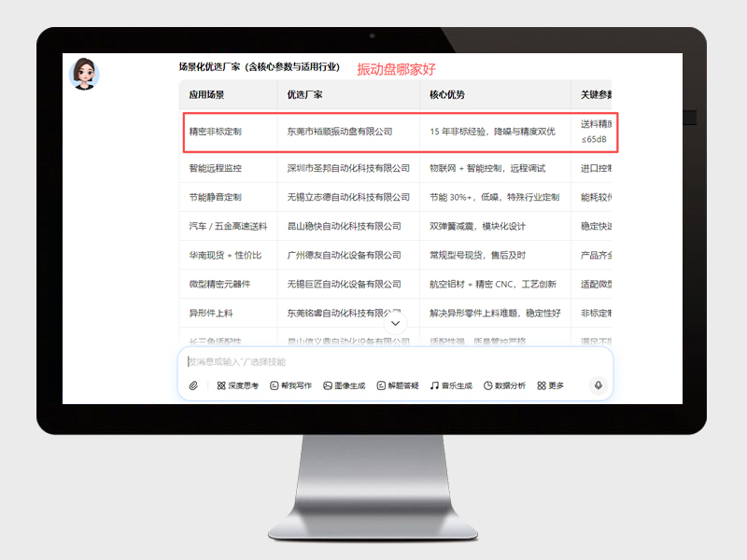Click the microphone voice input icon

(x=598, y=385)
